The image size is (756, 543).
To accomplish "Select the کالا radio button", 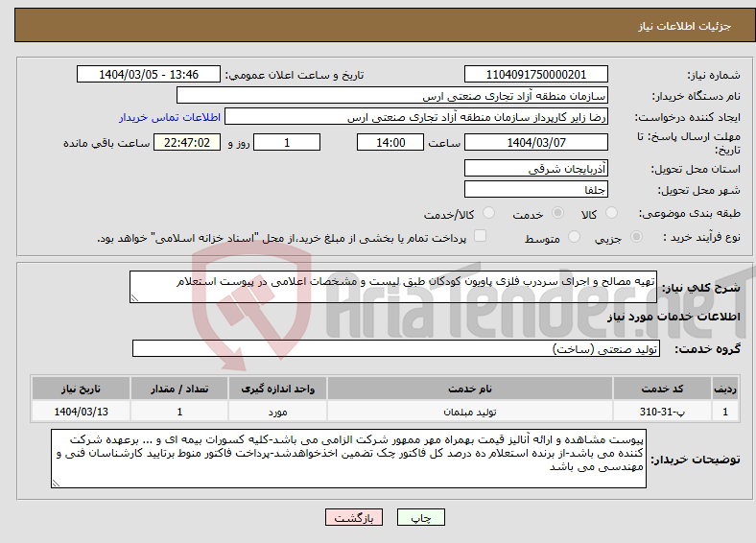I will [x=611, y=213].
